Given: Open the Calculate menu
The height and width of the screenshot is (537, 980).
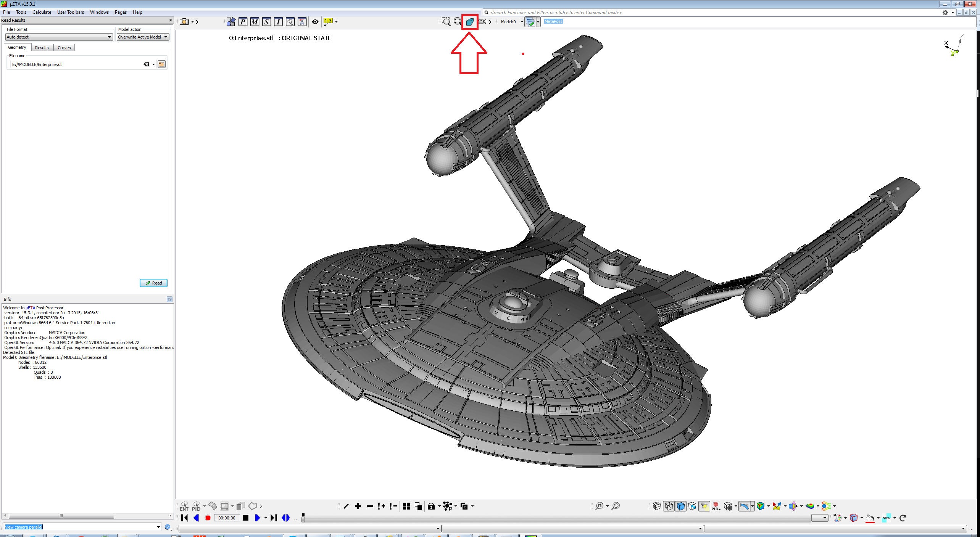Looking at the screenshot, I should click(x=42, y=12).
